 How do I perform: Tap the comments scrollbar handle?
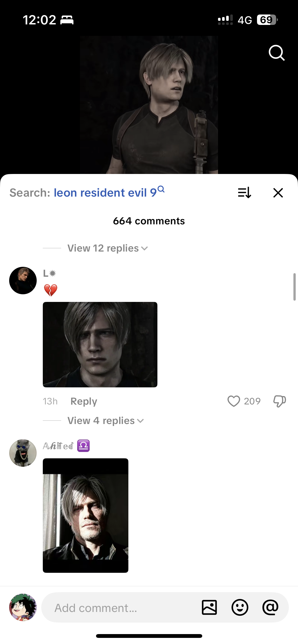pyautogui.click(x=294, y=287)
